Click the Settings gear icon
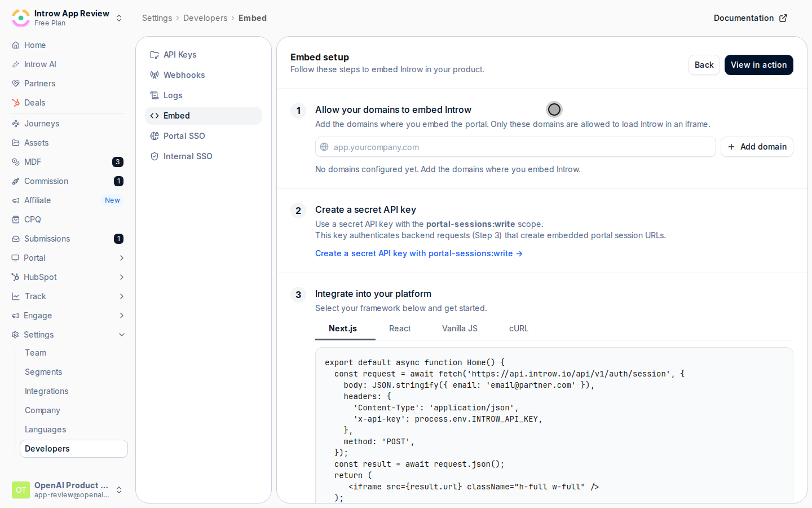812x508 pixels. (15, 335)
